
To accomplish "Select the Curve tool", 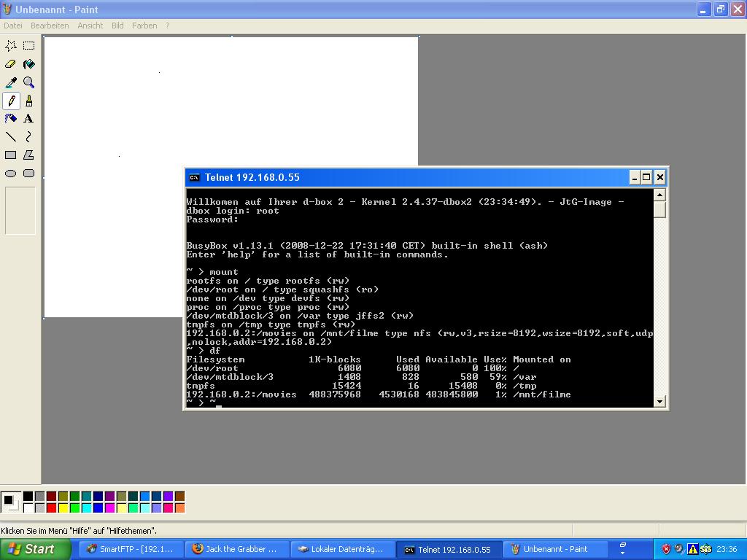I will tap(28, 137).
